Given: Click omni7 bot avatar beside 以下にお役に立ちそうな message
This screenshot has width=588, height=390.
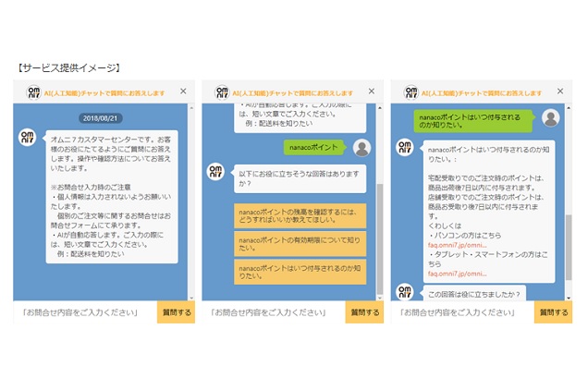Looking at the screenshot, I should click(x=215, y=171).
